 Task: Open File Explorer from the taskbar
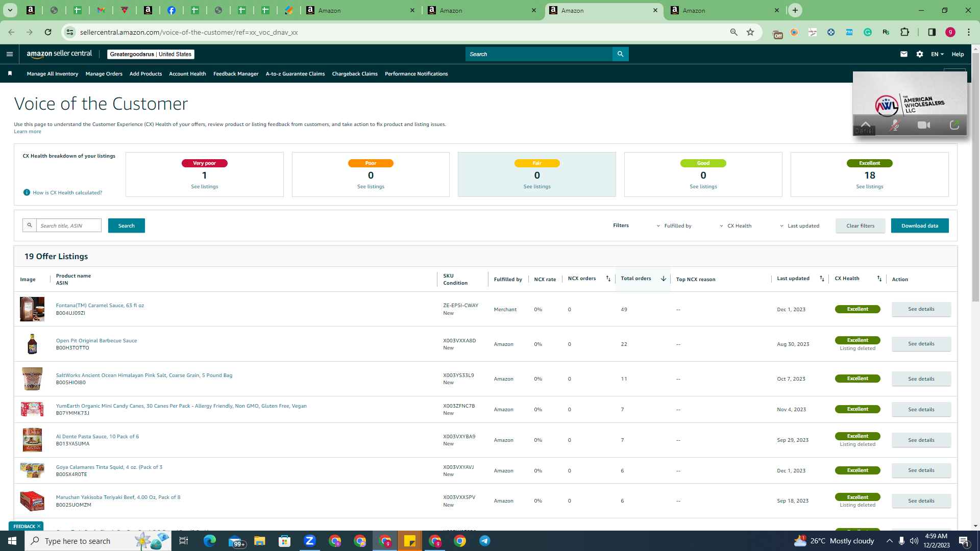tap(260, 541)
